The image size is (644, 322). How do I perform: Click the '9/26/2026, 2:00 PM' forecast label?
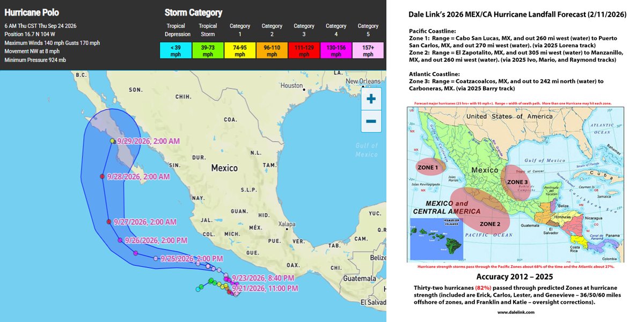click(x=155, y=240)
